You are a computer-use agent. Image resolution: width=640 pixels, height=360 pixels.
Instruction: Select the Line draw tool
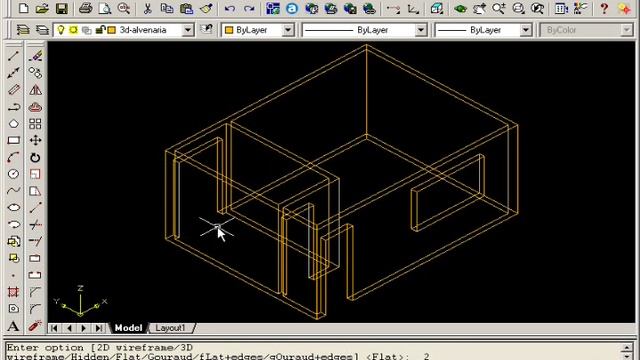13,56
